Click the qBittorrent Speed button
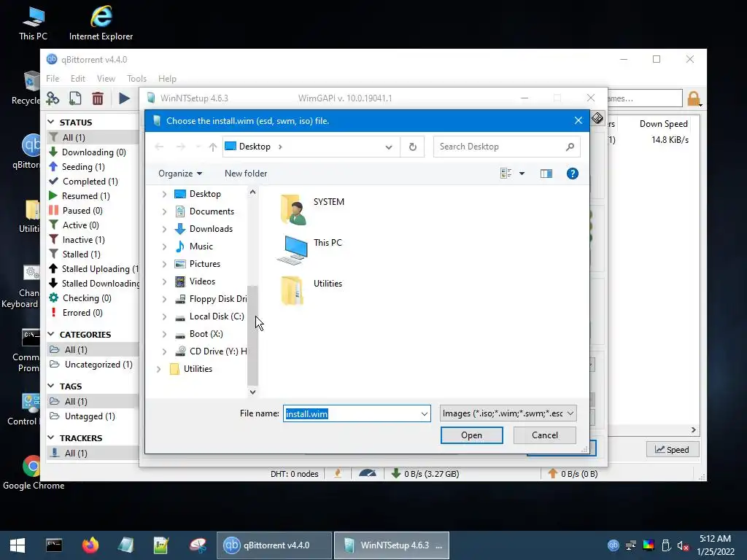 (x=672, y=449)
